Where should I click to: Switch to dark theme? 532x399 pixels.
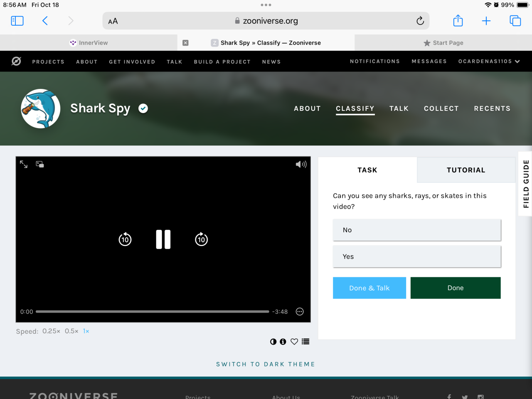[266, 364]
